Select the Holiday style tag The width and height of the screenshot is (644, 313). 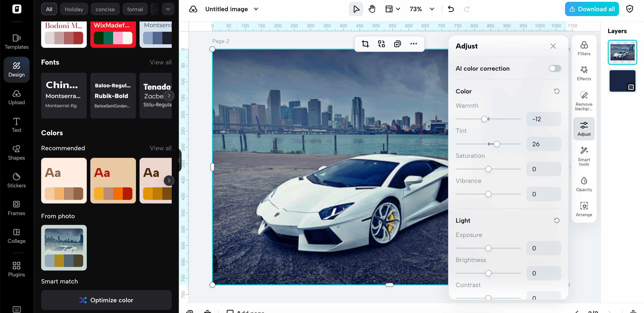74,9
